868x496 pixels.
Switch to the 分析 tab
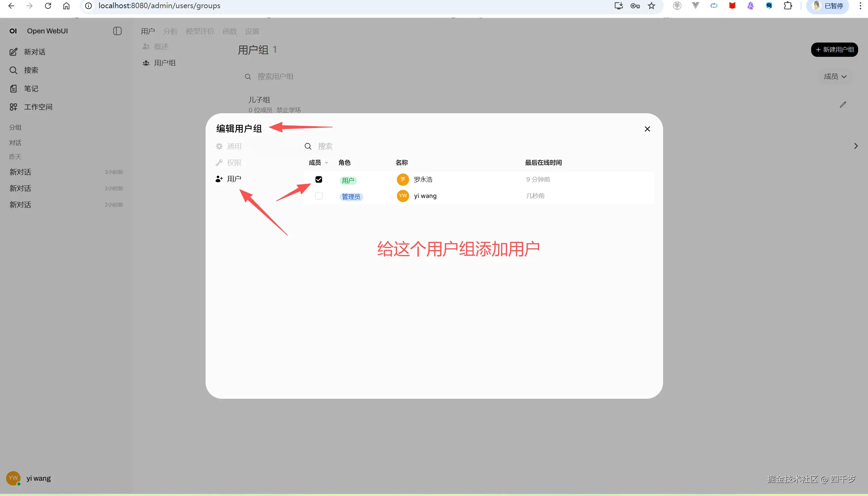coord(170,31)
